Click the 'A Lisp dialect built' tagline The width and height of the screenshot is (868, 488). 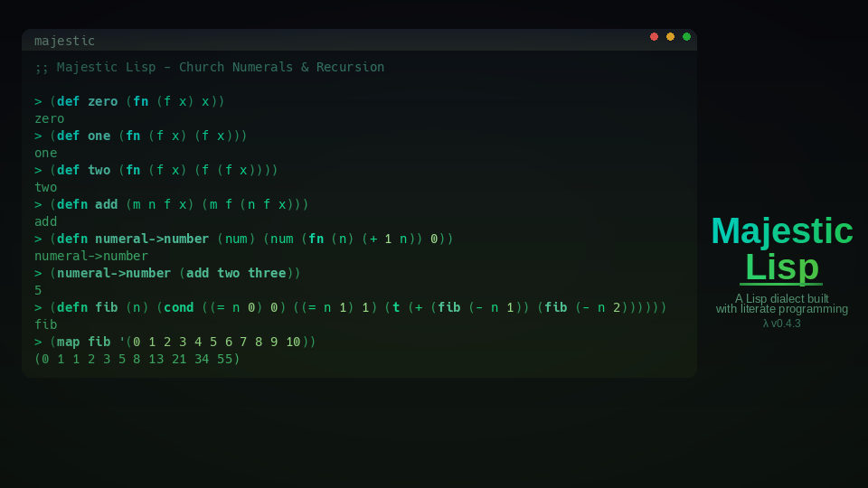pyautogui.click(x=781, y=299)
